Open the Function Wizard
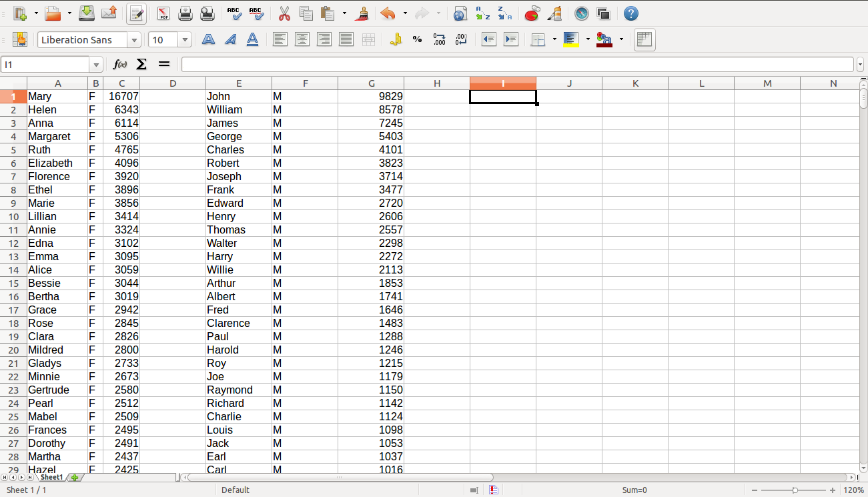 [x=120, y=64]
